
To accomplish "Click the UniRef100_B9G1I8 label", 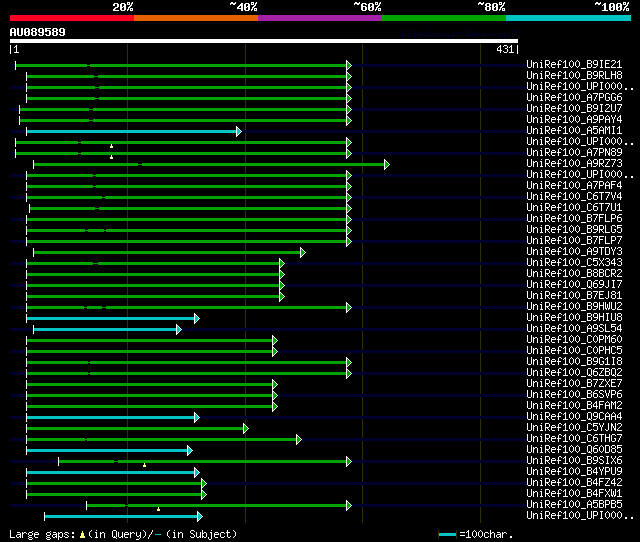I will (574, 362).
